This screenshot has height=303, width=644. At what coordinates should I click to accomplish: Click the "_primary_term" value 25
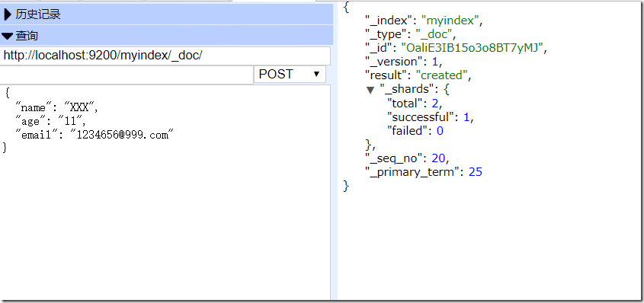[476, 172]
